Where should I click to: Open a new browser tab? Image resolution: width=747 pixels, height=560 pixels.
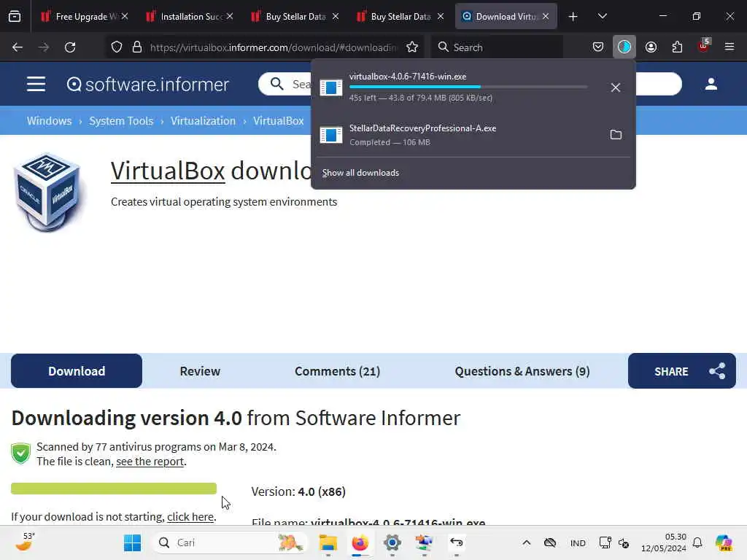coord(573,17)
